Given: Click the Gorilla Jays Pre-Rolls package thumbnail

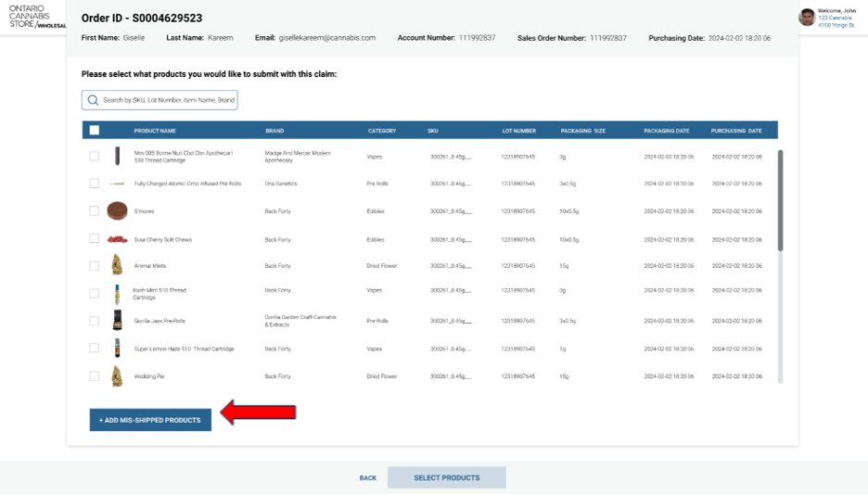Looking at the screenshot, I should (118, 320).
